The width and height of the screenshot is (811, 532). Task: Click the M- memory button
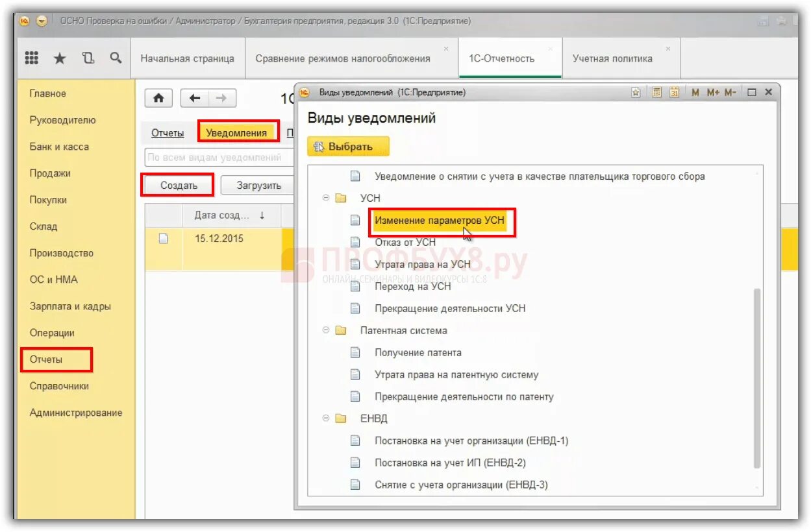point(730,93)
